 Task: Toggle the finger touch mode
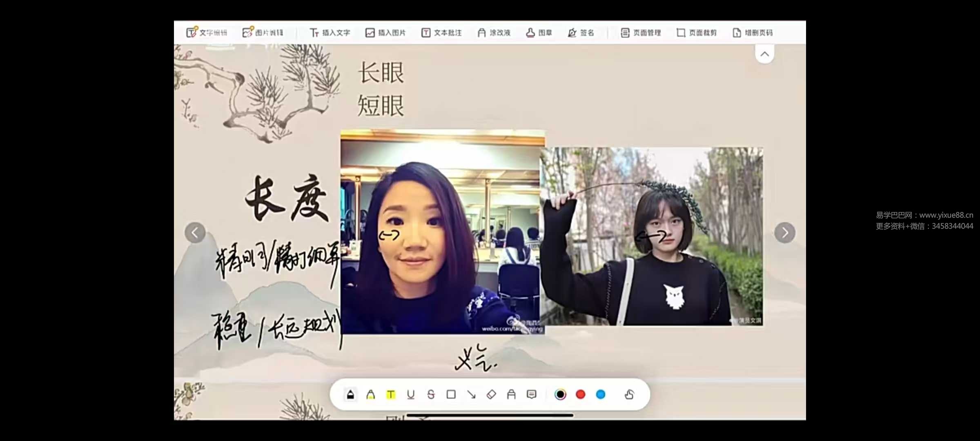point(629,394)
